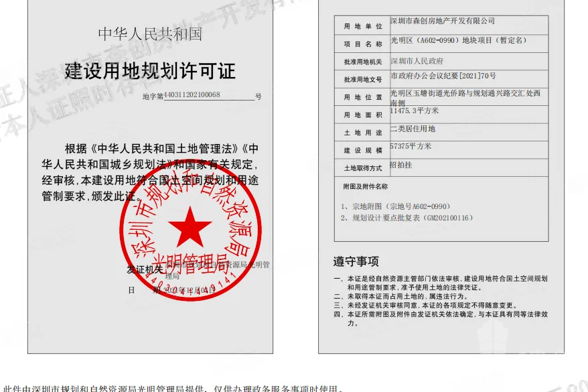
Task: Click the 遵守事项 heading
Action: (356, 261)
